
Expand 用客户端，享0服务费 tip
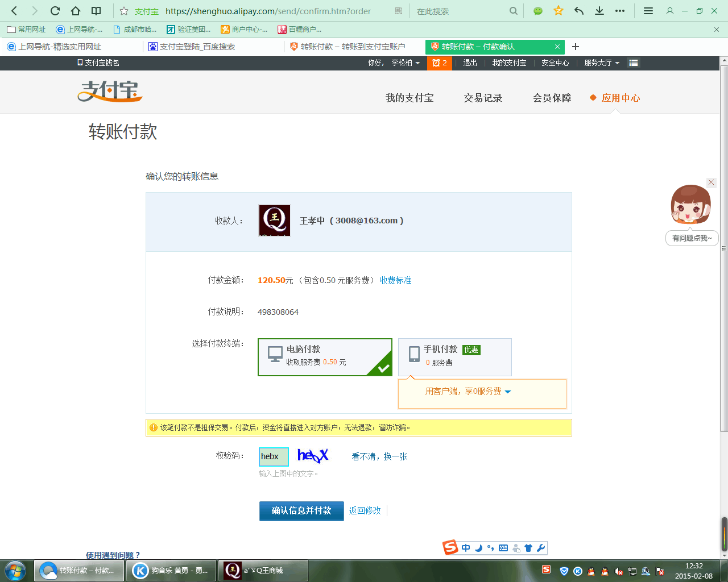point(468,392)
